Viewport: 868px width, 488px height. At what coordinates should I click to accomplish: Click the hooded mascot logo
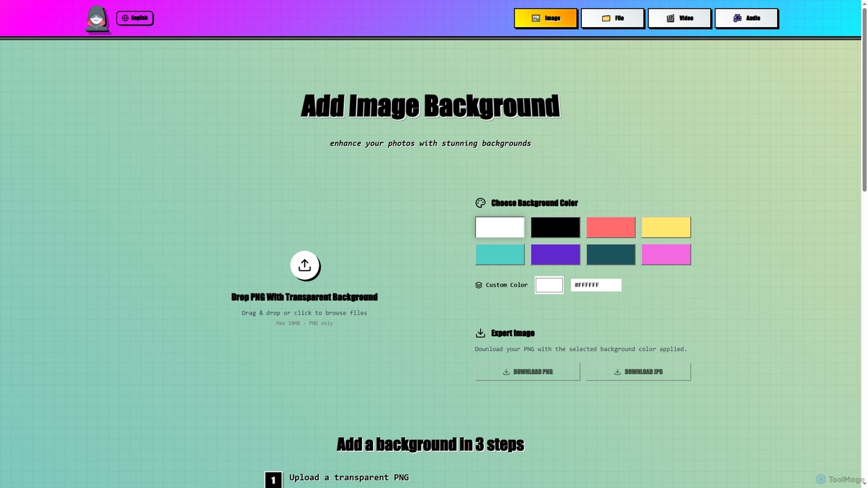[97, 19]
